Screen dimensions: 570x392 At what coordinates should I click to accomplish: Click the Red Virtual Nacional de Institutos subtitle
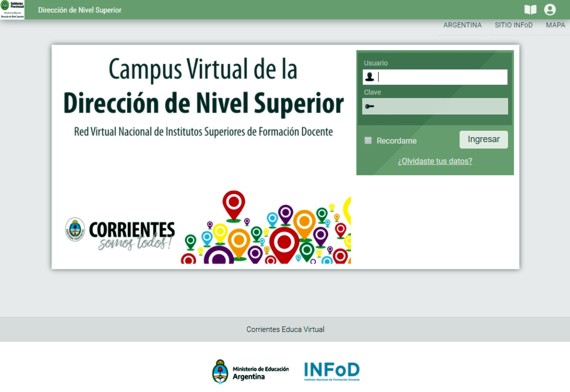[x=203, y=132]
